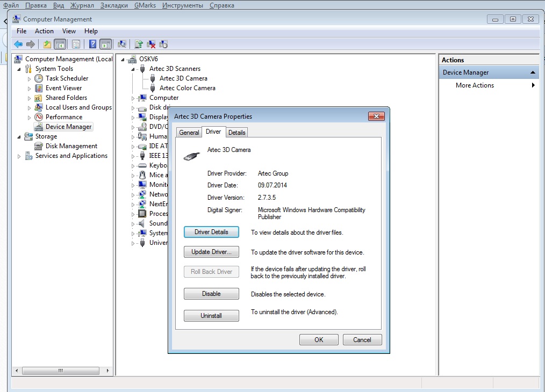Screen dimensions: 545x392
Task: Open the Закладки menu in browser bar
Action: (114, 5)
